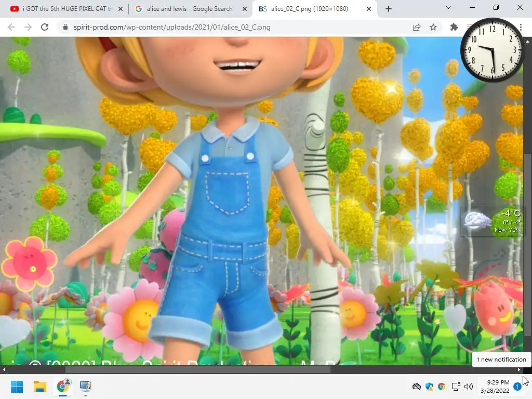This screenshot has width=532, height=399.
Task: Open the 9:29 PM clock and date
Action: coord(495,387)
